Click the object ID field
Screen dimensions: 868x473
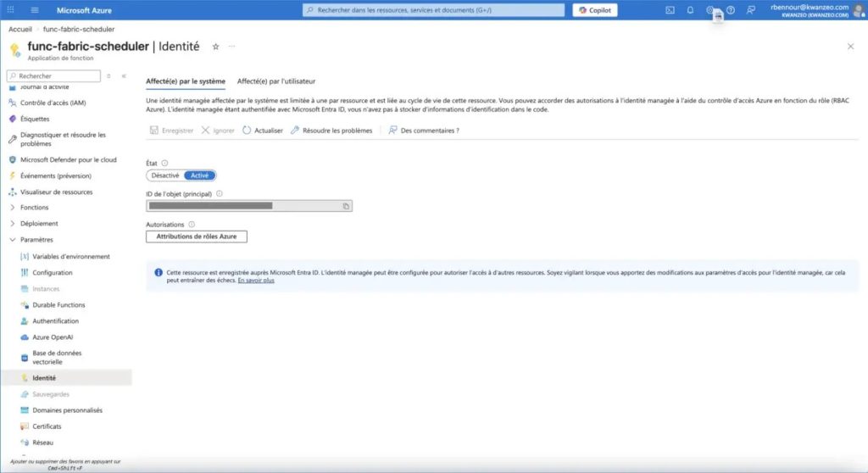[x=249, y=206]
